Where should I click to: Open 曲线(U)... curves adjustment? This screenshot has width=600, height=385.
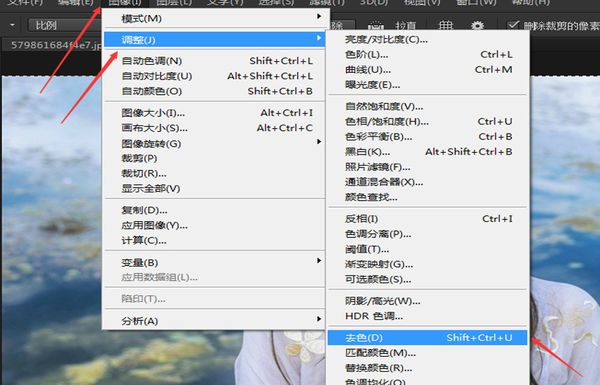click(428, 70)
